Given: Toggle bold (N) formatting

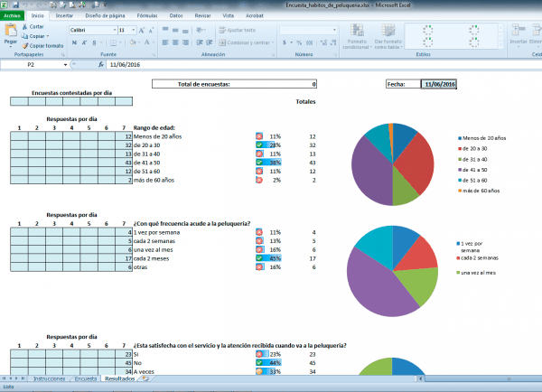Looking at the screenshot, I should 74,42.
